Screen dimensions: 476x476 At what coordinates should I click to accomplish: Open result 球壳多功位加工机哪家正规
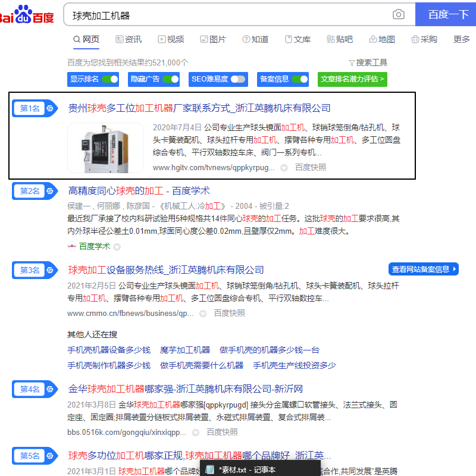[199, 456]
